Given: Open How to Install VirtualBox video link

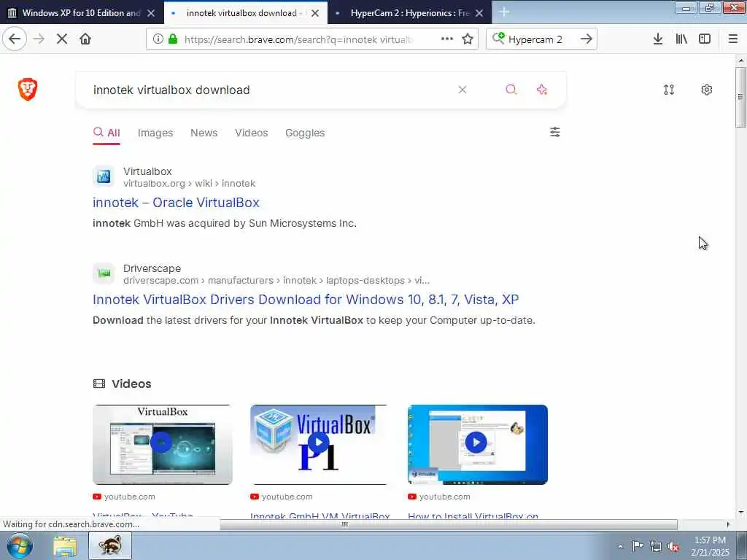Looking at the screenshot, I should 473,516.
